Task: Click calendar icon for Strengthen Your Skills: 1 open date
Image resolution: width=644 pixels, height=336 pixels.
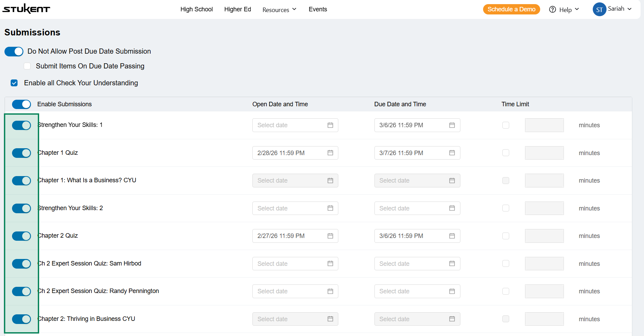Action: click(x=330, y=125)
